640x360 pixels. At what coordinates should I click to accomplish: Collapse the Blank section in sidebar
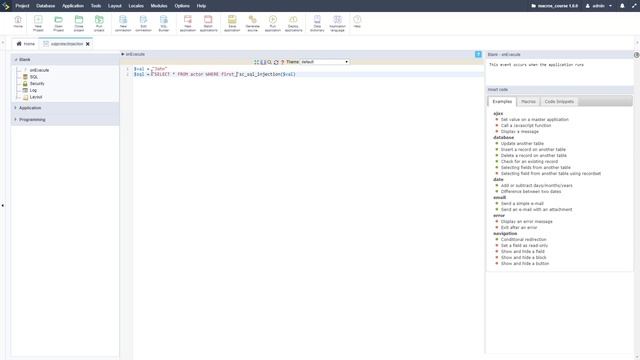tap(65, 60)
